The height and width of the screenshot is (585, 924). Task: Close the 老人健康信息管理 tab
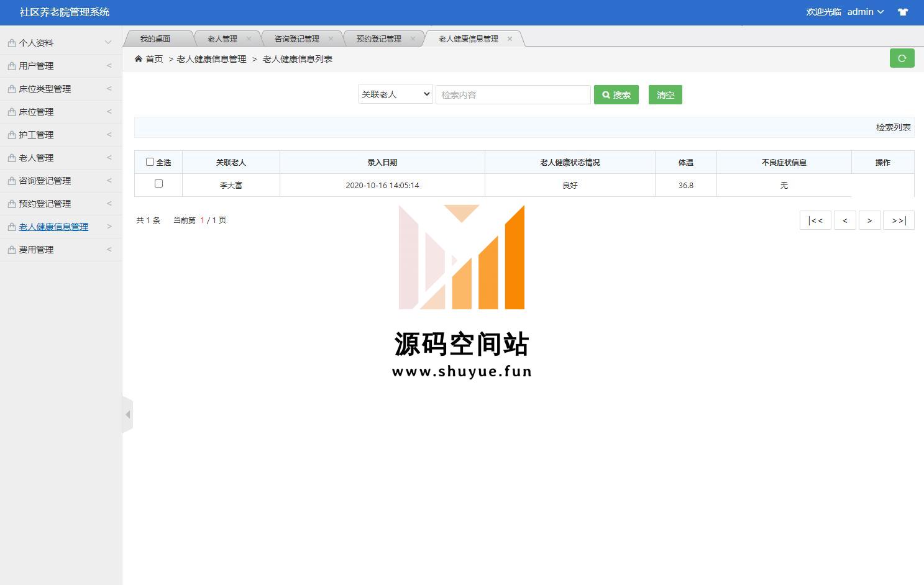coord(510,39)
